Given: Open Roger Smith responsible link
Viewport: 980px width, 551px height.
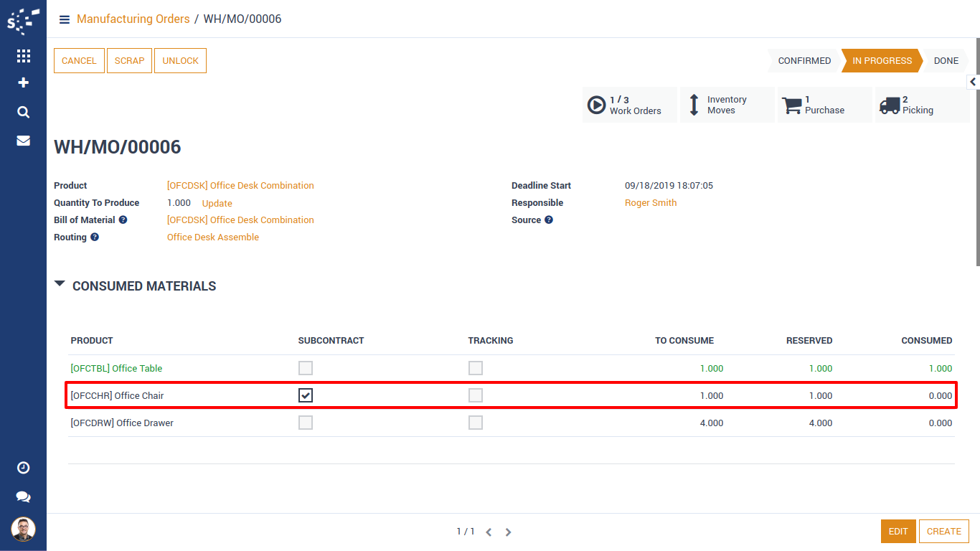Looking at the screenshot, I should pyautogui.click(x=651, y=203).
